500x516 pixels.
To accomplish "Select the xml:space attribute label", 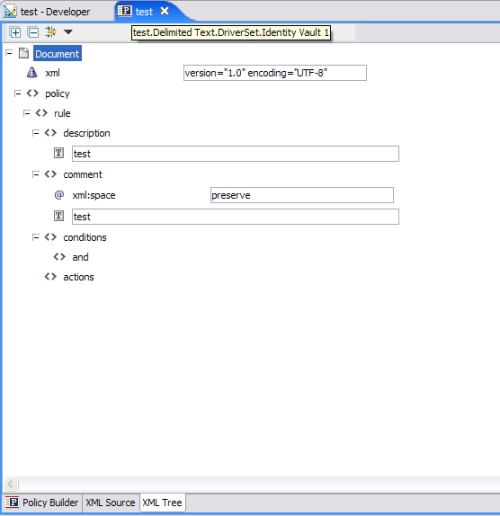I will 94,195.
